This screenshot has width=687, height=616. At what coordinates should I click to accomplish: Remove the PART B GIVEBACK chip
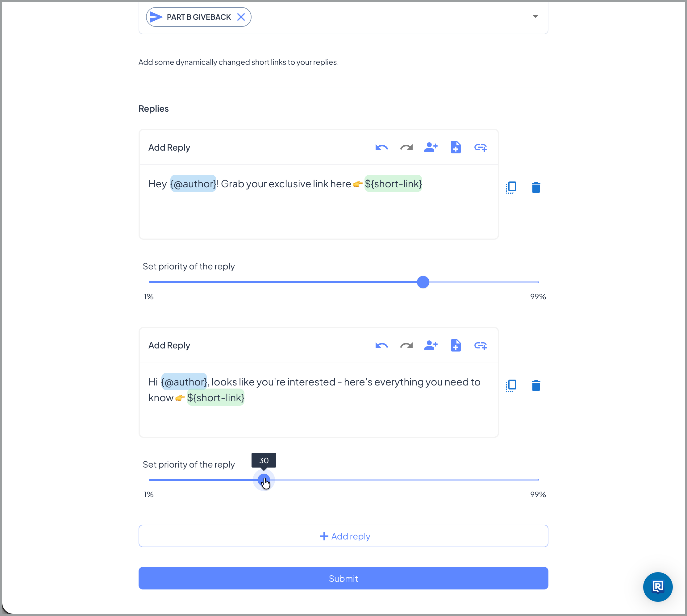(x=241, y=17)
